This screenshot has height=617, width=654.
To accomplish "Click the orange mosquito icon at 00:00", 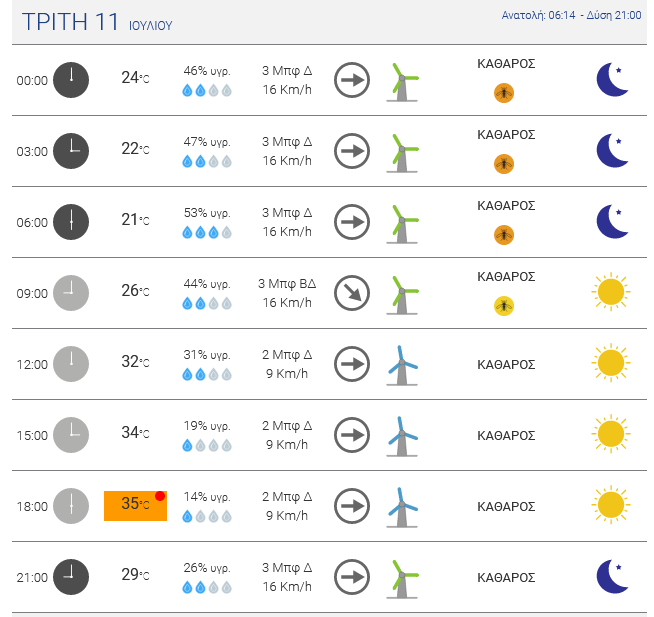I will [x=505, y=93].
